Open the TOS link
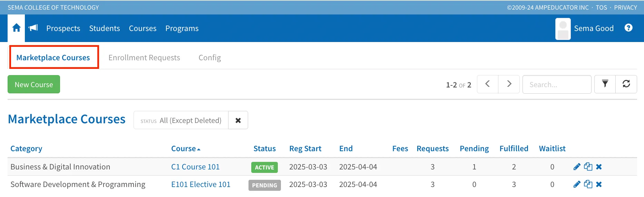Screen dimensions: 644x197 pyautogui.click(x=601, y=7)
